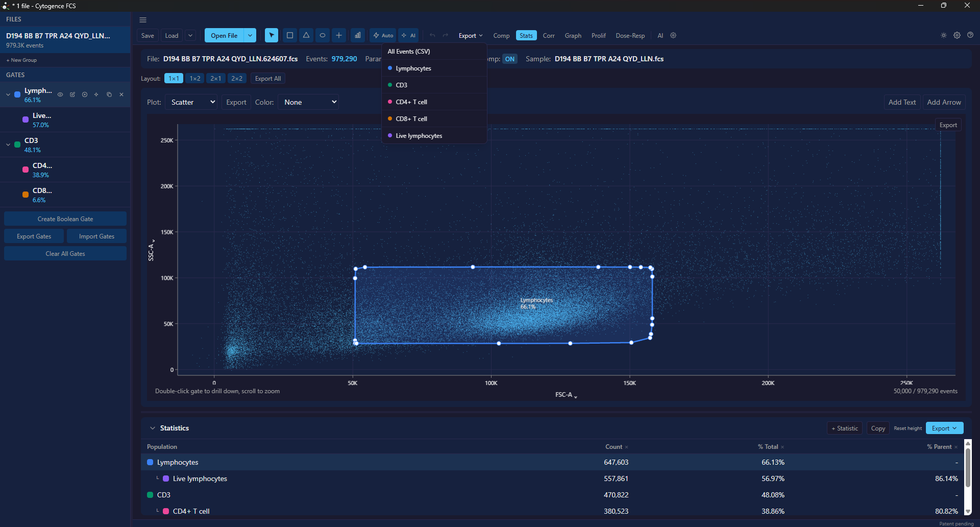Click the Create Boolean Gate button

[65, 219]
